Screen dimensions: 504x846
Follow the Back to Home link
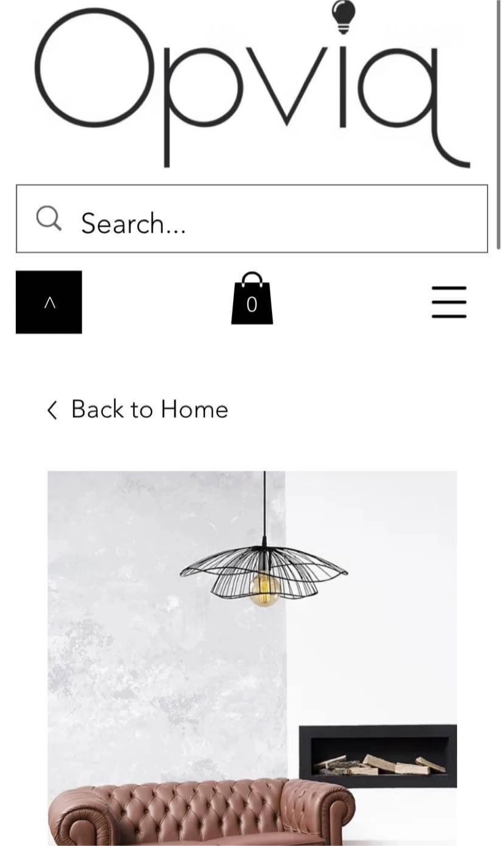coord(137,409)
